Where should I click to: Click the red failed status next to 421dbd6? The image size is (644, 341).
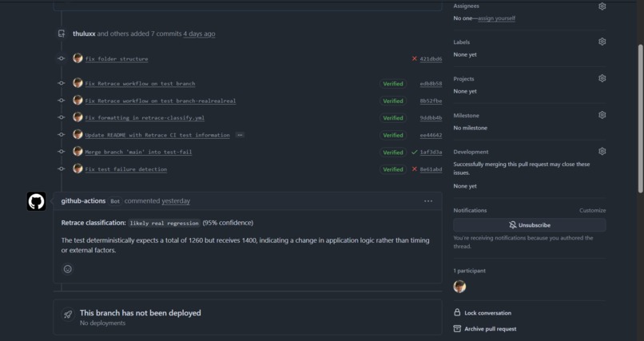414,58
